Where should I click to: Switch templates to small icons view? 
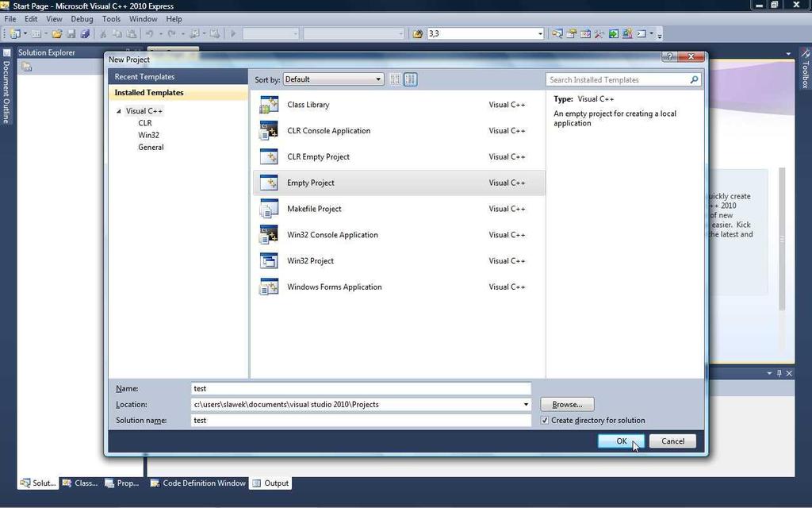[x=395, y=79]
